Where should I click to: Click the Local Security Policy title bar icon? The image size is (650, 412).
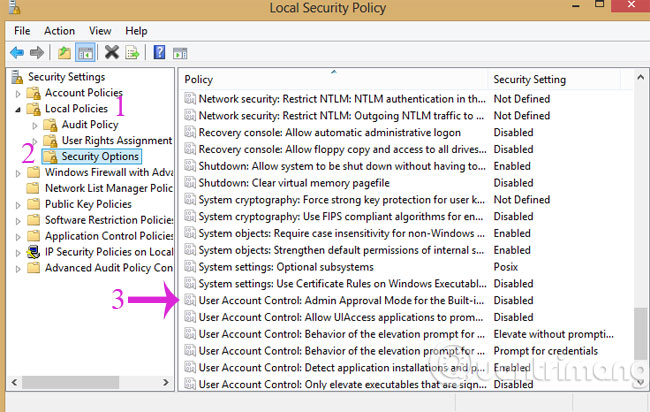(x=15, y=7)
